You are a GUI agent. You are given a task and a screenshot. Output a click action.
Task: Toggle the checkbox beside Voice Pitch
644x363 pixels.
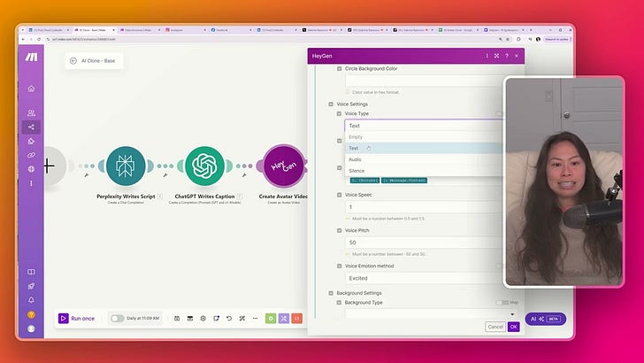pyautogui.click(x=340, y=230)
